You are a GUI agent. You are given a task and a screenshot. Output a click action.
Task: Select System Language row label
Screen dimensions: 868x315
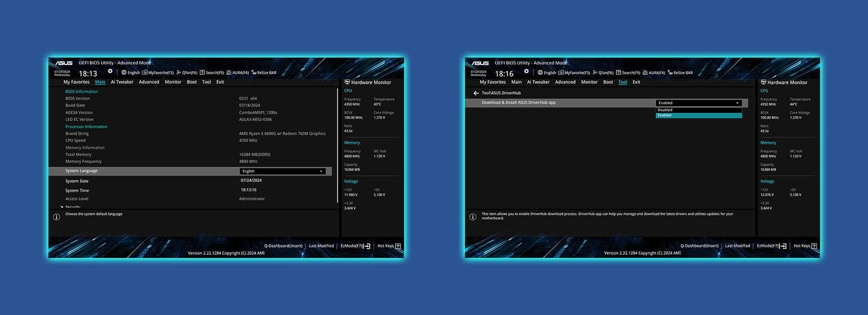(81, 171)
